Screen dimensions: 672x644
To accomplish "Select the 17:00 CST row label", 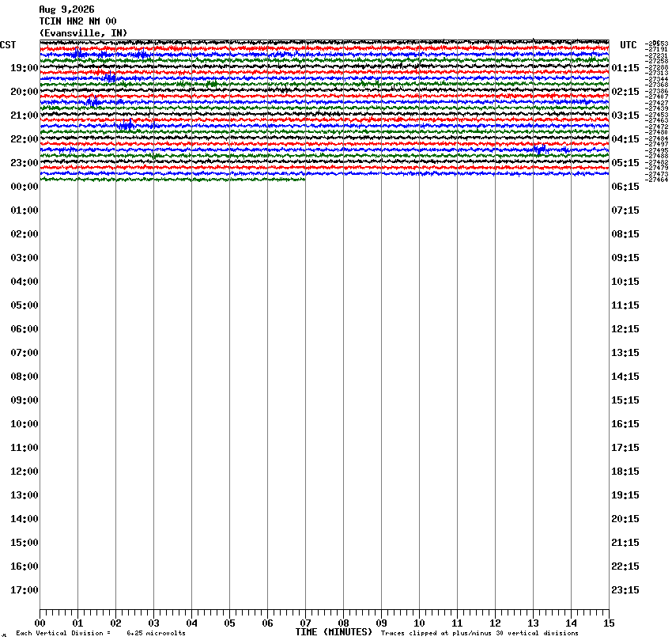I will tap(25, 590).
